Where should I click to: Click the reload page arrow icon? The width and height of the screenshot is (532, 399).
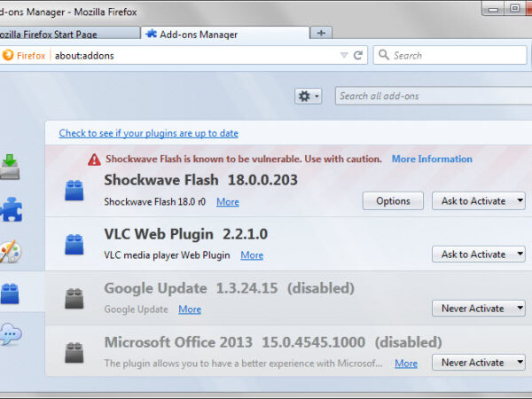[358, 55]
